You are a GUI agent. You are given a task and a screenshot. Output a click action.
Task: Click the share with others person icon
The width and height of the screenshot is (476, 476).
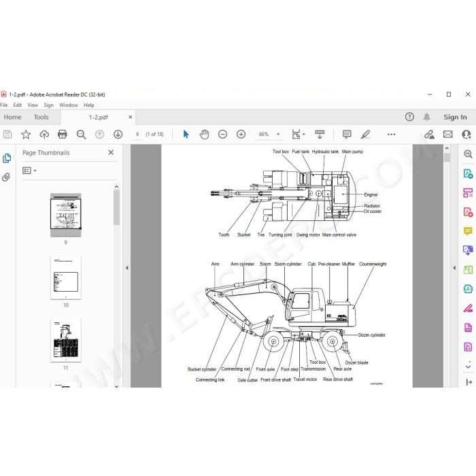[x=466, y=134]
